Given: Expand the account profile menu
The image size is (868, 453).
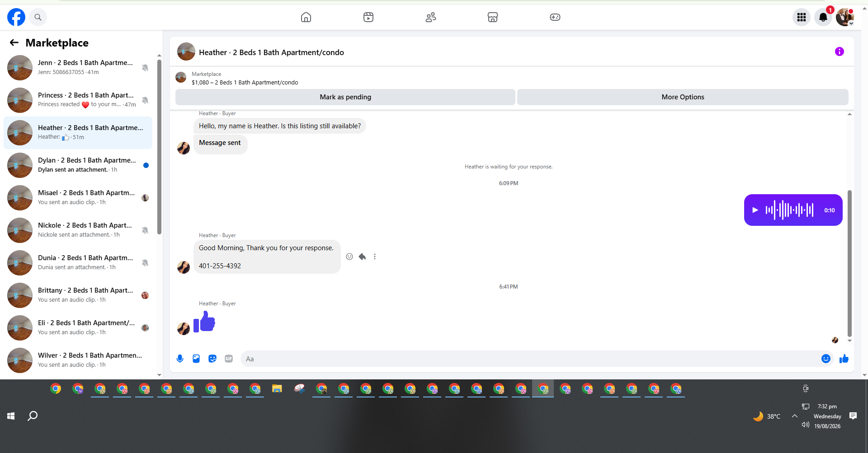Looking at the screenshot, I should pos(845,17).
